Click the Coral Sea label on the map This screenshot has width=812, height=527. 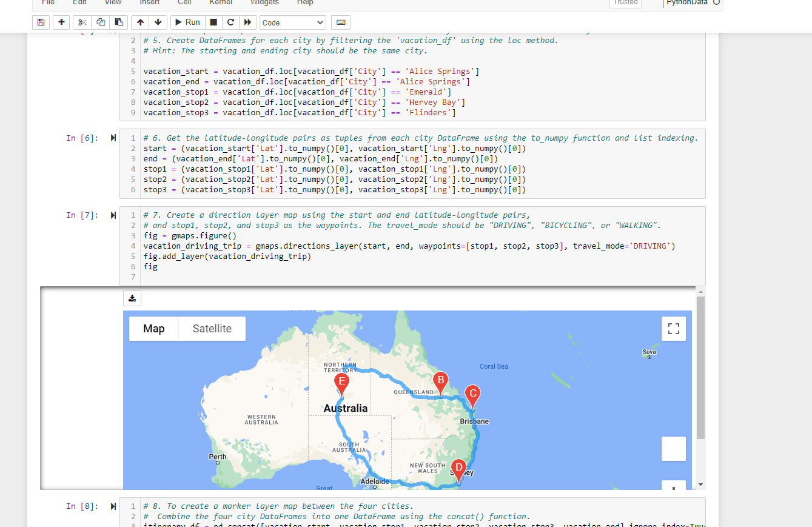(494, 366)
